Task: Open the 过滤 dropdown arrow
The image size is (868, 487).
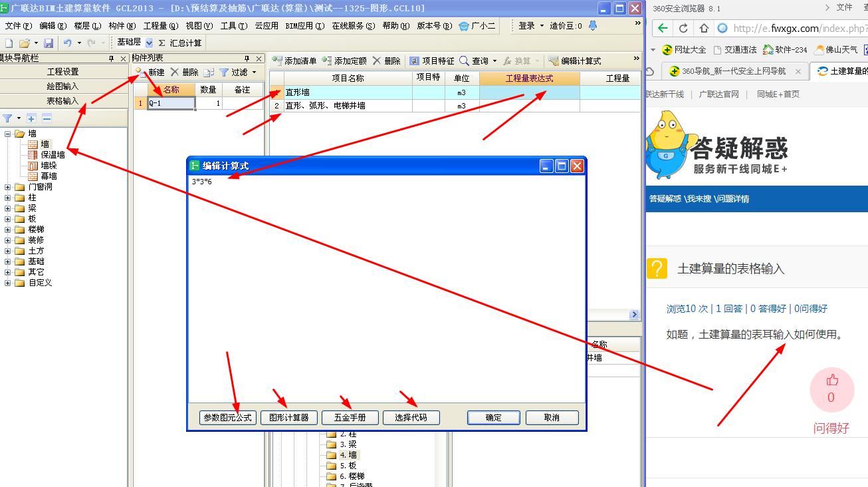Action: point(254,72)
